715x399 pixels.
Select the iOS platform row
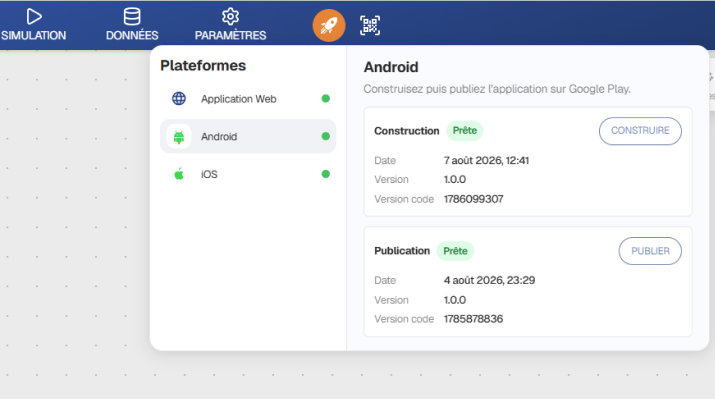tap(248, 174)
